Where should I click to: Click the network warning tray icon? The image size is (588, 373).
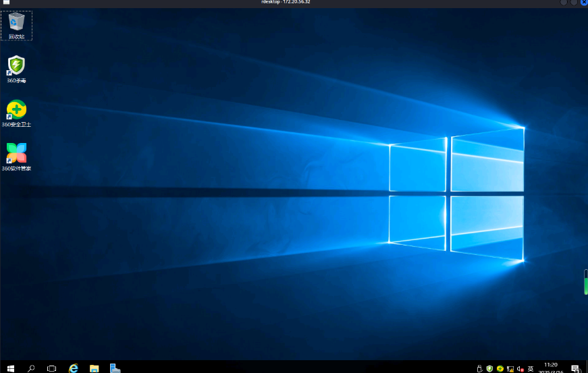pos(510,368)
